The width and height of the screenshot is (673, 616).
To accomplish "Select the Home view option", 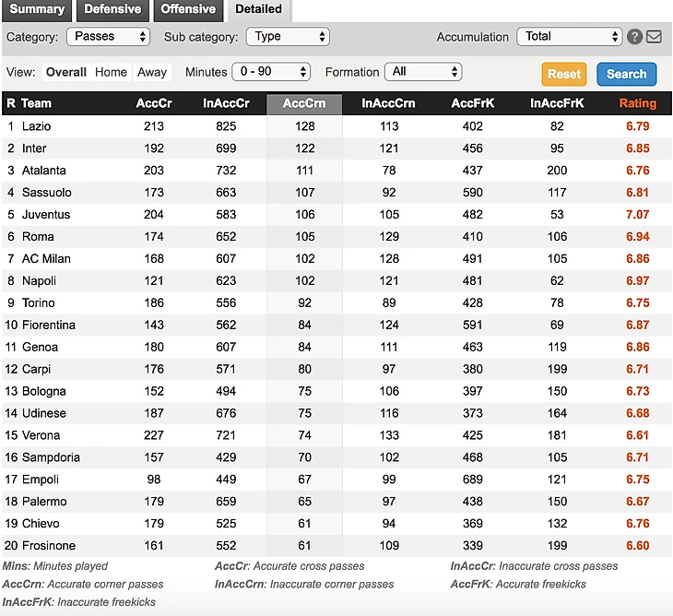I will (x=112, y=72).
